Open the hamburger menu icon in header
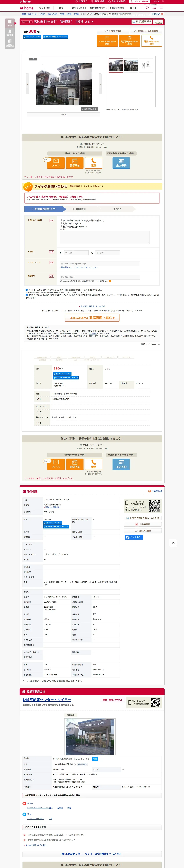 [x=161, y=8]
